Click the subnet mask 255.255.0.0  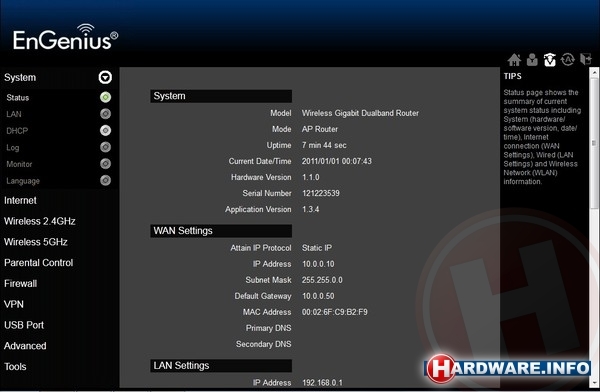tap(322, 280)
